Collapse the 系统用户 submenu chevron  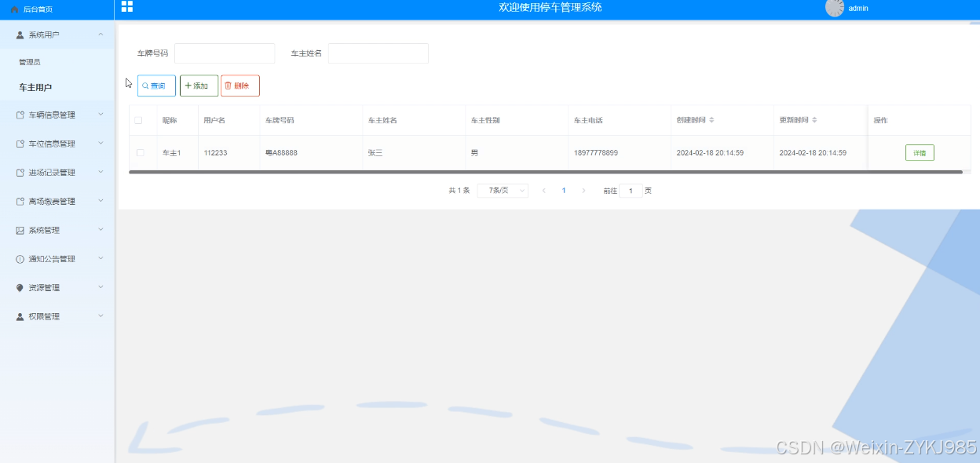[101, 34]
